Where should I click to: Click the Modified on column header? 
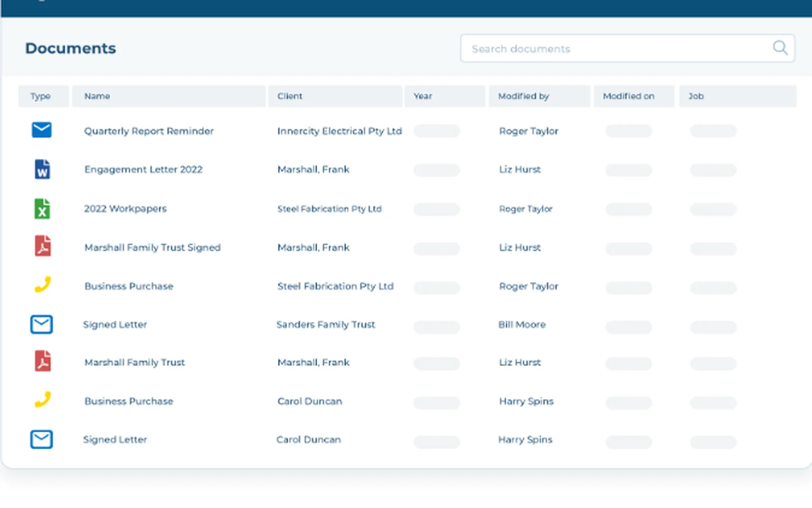pos(634,96)
